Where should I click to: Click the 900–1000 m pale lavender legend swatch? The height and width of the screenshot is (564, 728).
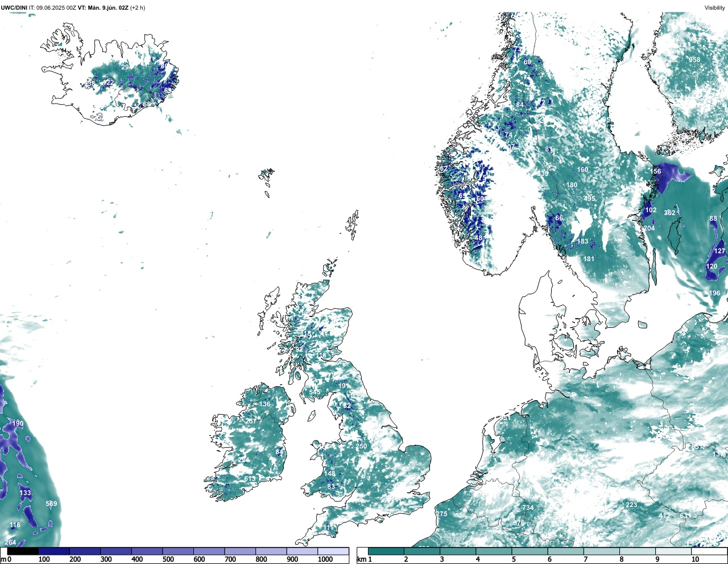point(302,551)
